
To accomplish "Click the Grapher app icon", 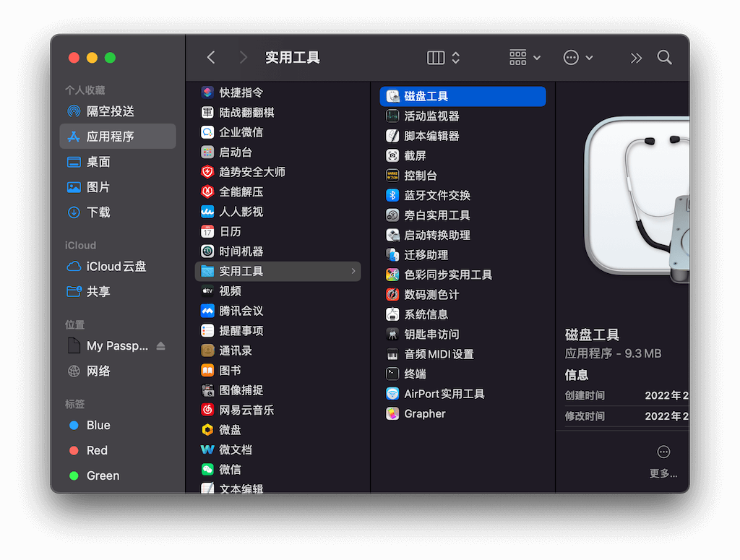I will (x=392, y=414).
